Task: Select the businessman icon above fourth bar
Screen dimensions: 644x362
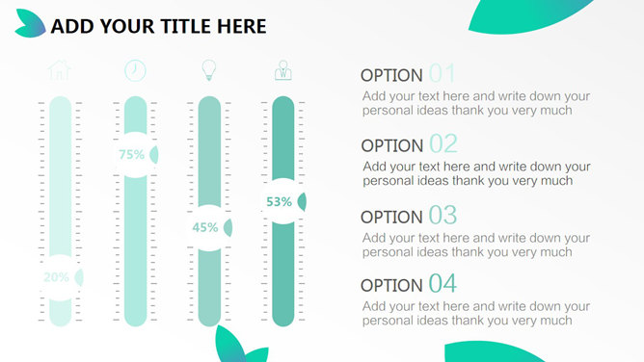Action: point(283,70)
